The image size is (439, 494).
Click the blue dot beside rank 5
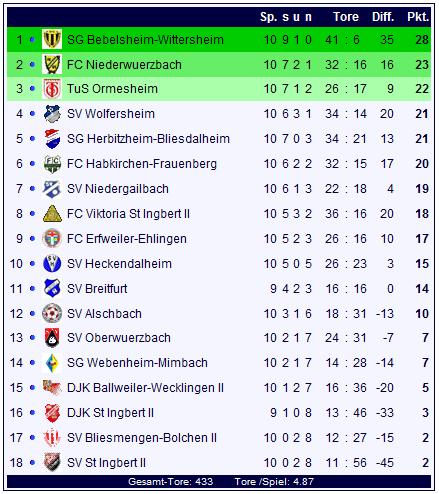tap(32, 138)
